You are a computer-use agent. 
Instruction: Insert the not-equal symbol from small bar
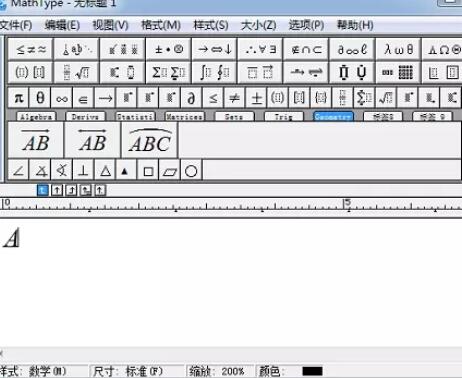(x=235, y=98)
